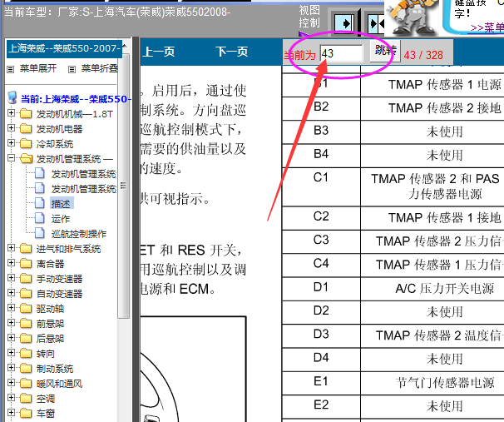This screenshot has width=504, height=422.
Task: Click folder icon of 制动系统
Action: [x=26, y=368]
